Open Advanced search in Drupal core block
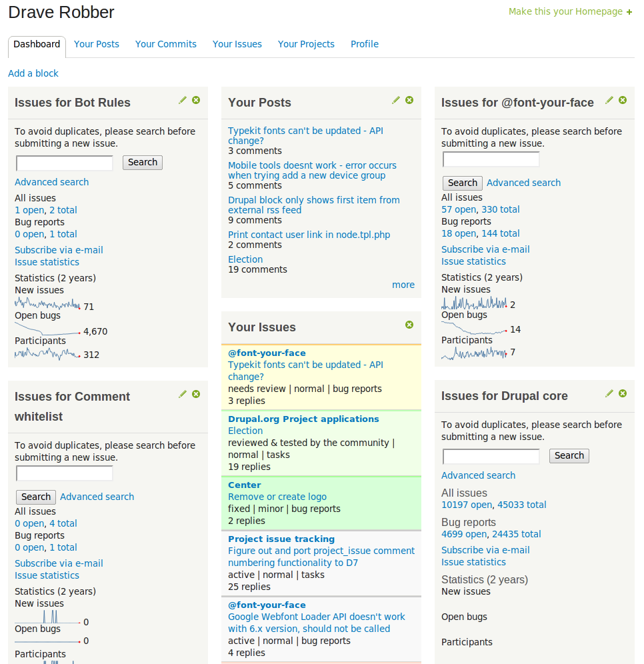This screenshot has height=664, width=644. click(479, 475)
